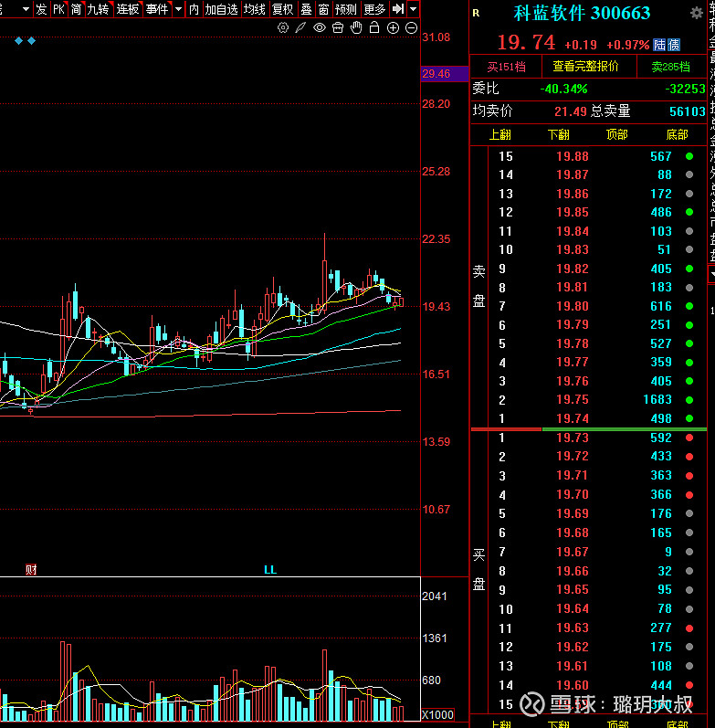Select sell level 2 volume 1683
The image size is (715, 728).
coord(657,399)
